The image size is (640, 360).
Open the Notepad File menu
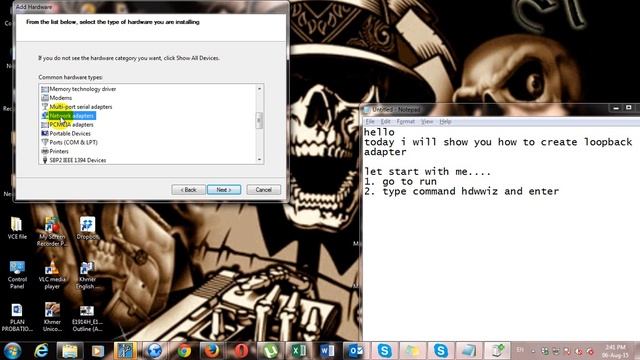pyautogui.click(x=370, y=122)
